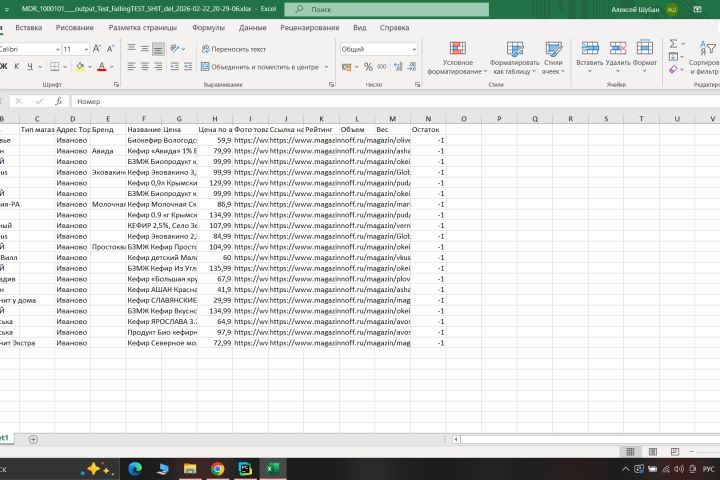This screenshot has height=480, width=720.
Task: Apply the yellow fill color
Action: click(80, 67)
